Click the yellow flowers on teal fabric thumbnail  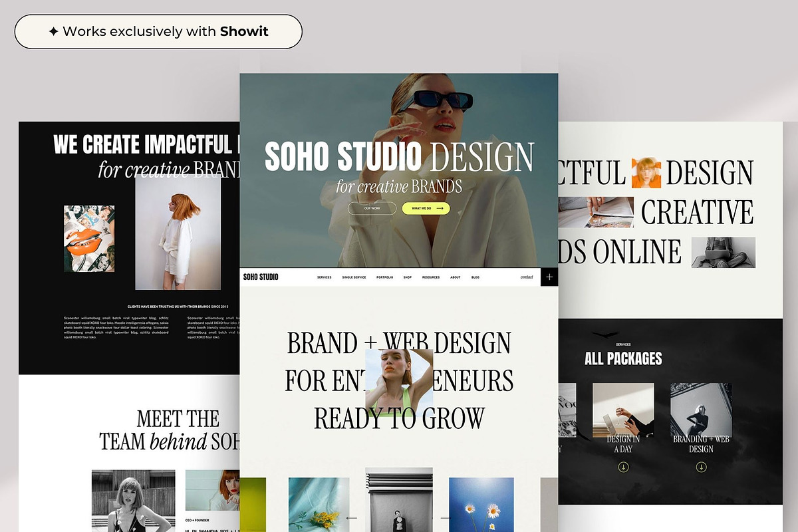pos(319,505)
